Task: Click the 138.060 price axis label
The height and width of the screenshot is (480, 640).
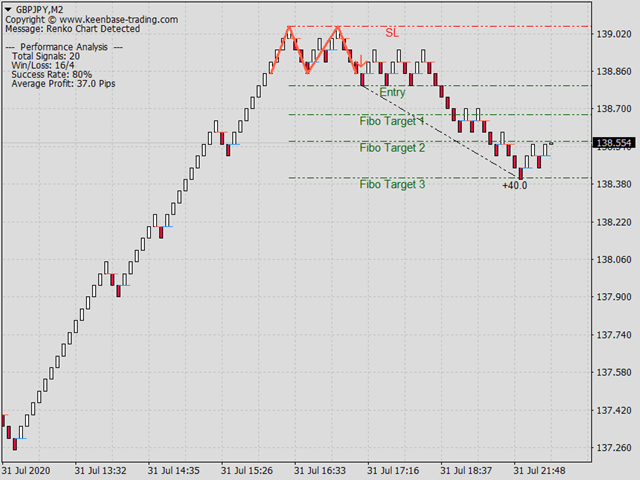Action: pos(614,260)
